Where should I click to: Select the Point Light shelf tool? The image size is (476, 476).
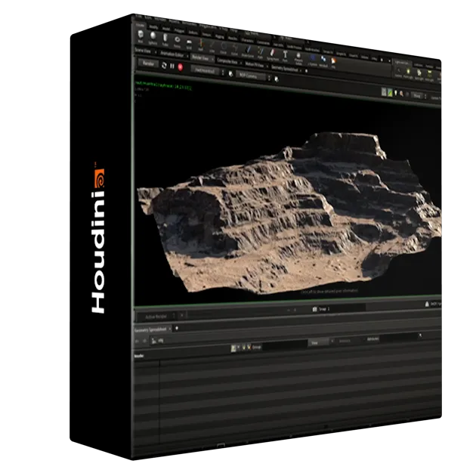point(408,74)
